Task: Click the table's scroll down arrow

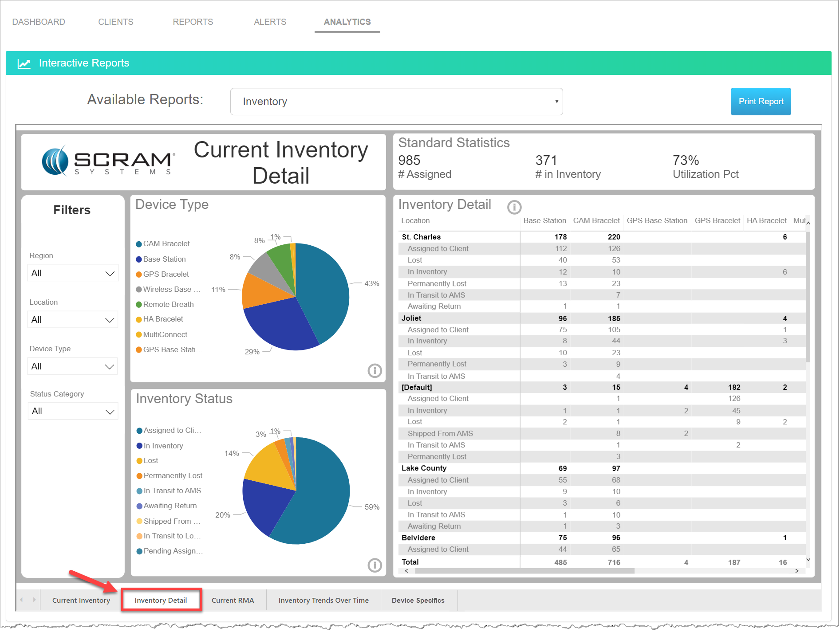Action: point(808,559)
